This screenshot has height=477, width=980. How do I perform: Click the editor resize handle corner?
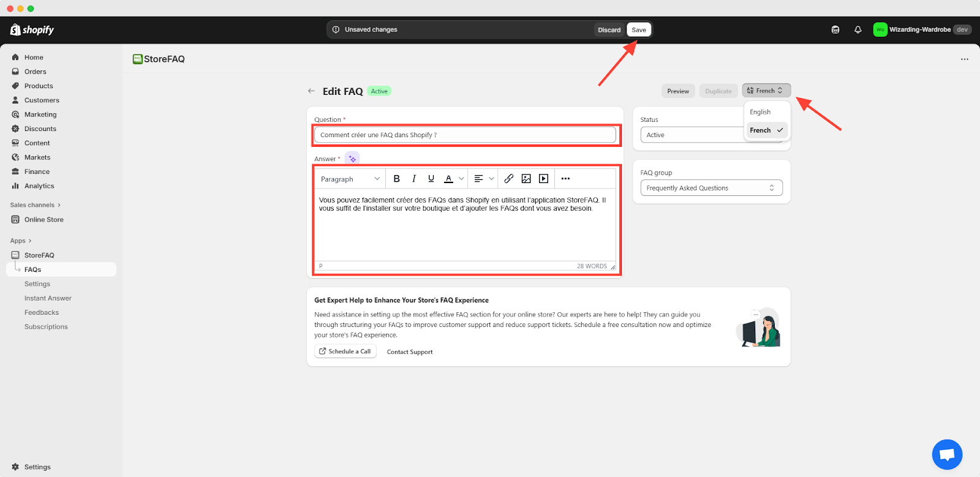612,267
